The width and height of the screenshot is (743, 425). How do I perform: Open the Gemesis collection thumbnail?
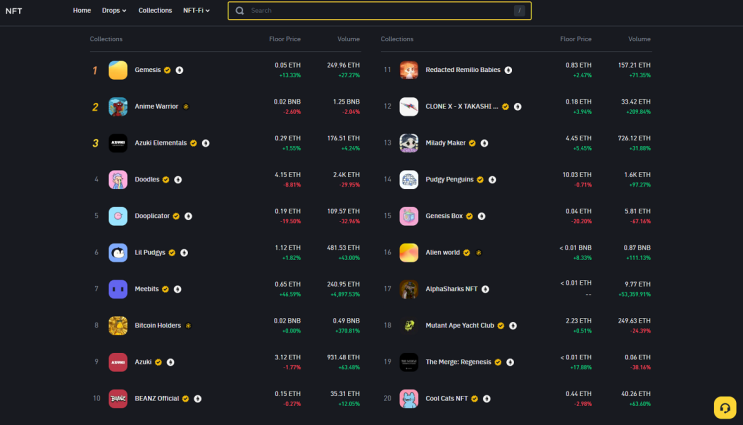(x=118, y=70)
